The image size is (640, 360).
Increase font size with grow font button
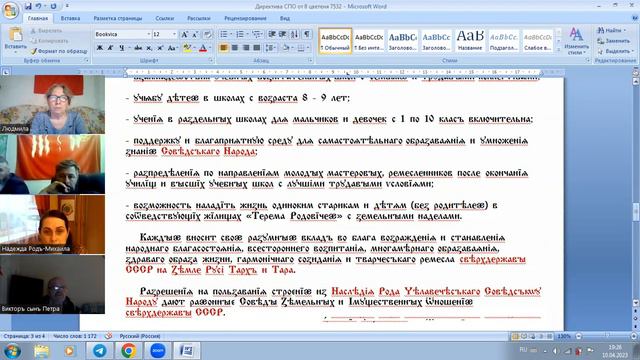tap(184, 35)
